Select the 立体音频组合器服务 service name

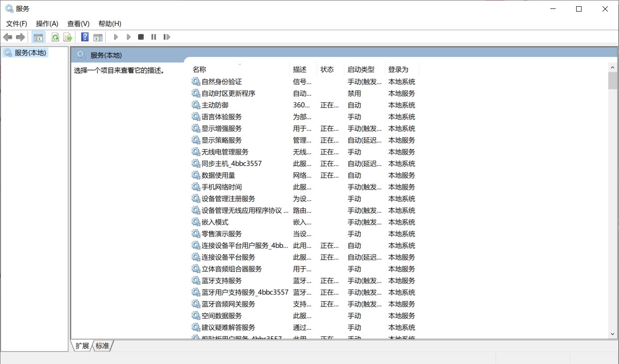pos(232,269)
